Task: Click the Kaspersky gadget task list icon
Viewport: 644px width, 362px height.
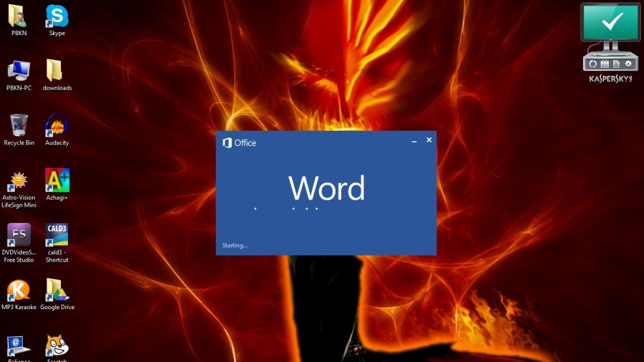Action: pyautogui.click(x=604, y=64)
